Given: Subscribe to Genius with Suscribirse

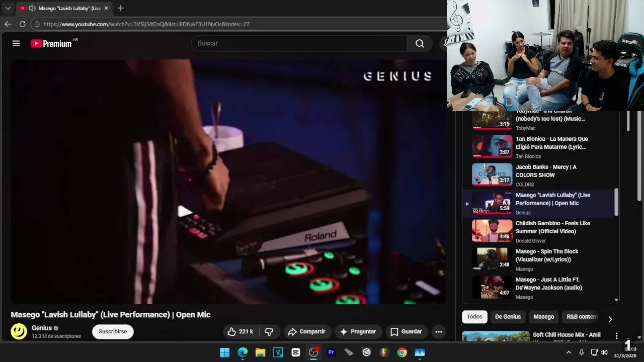Looking at the screenshot, I should click(x=113, y=332).
